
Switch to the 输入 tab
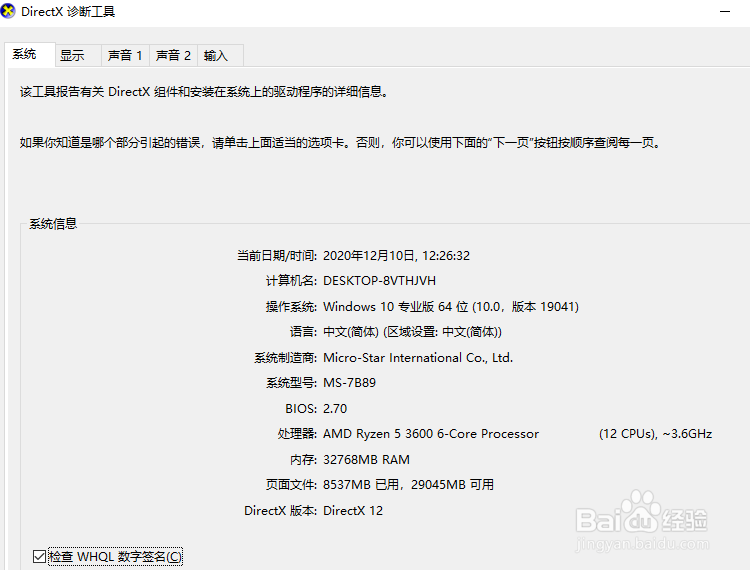(x=220, y=55)
